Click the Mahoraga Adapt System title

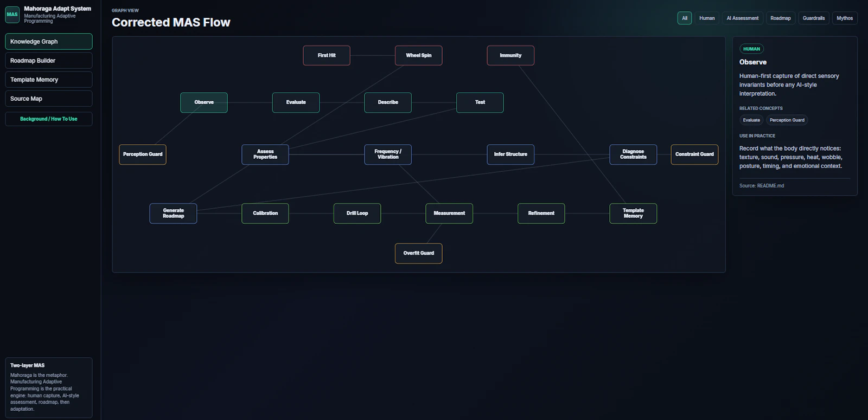coord(58,9)
